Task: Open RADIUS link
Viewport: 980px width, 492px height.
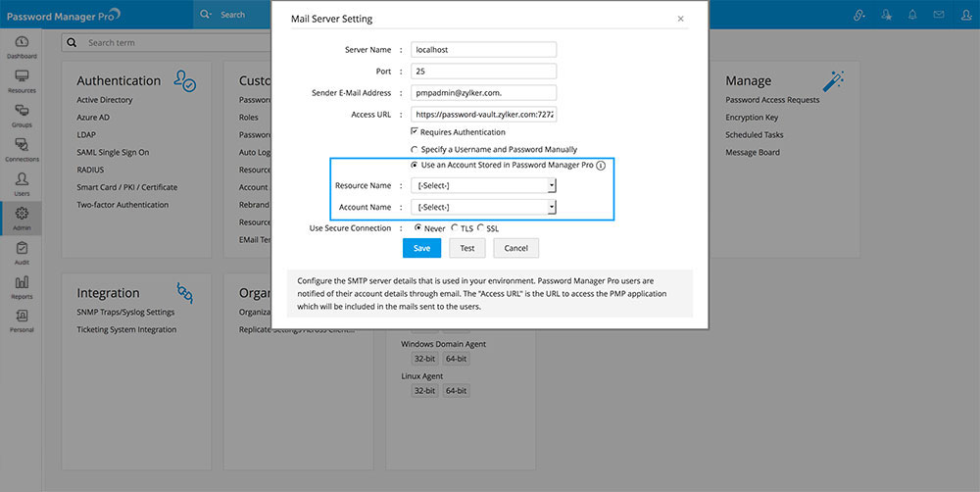Action: click(x=90, y=170)
